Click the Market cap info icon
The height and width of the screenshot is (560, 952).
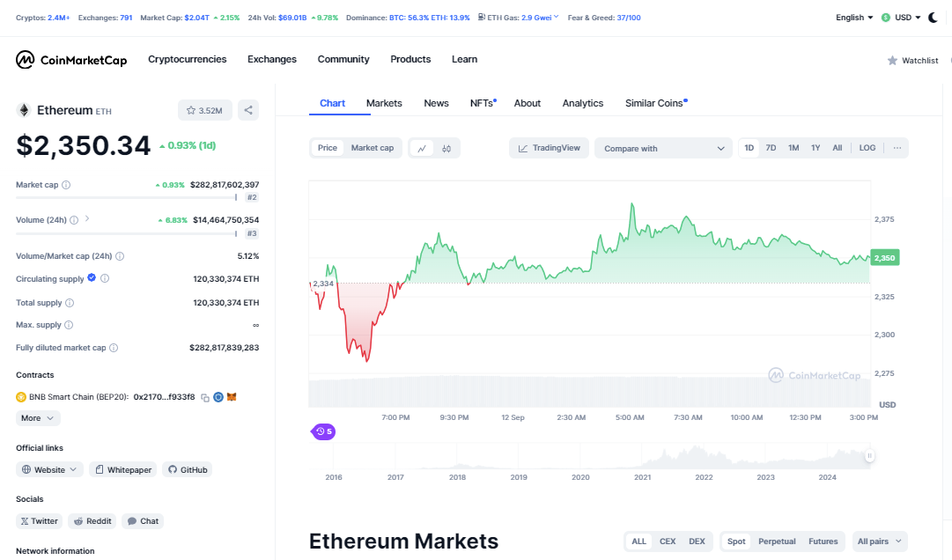point(66,185)
